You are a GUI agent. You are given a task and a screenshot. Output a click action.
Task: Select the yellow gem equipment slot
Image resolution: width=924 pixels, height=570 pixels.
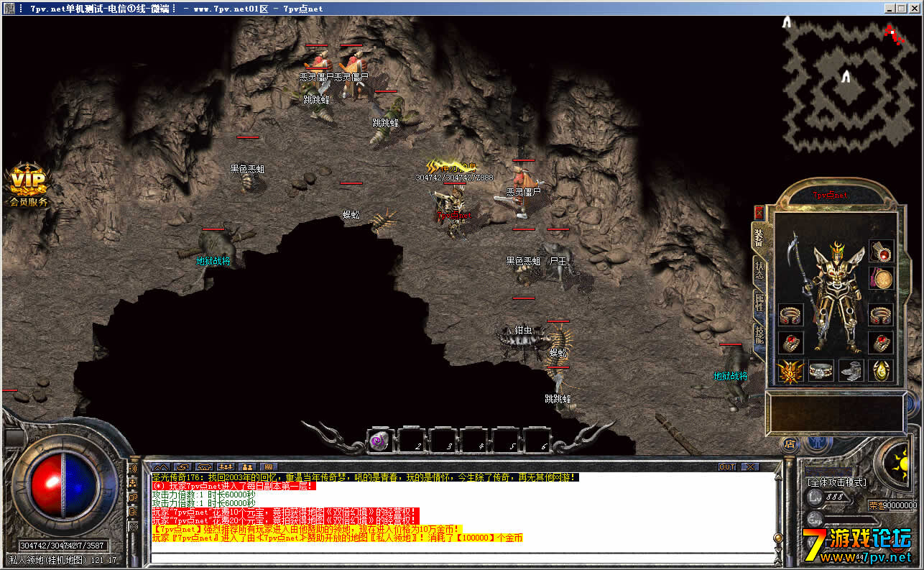881,371
